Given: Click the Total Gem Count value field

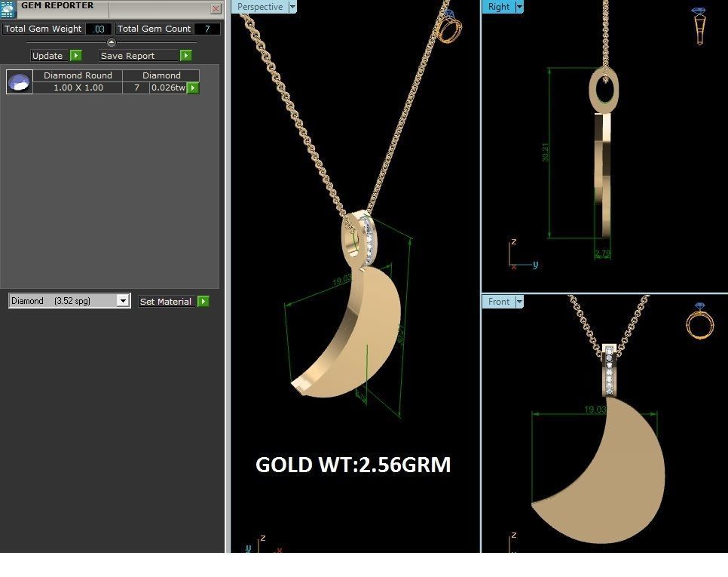Looking at the screenshot, I should pos(207,29).
